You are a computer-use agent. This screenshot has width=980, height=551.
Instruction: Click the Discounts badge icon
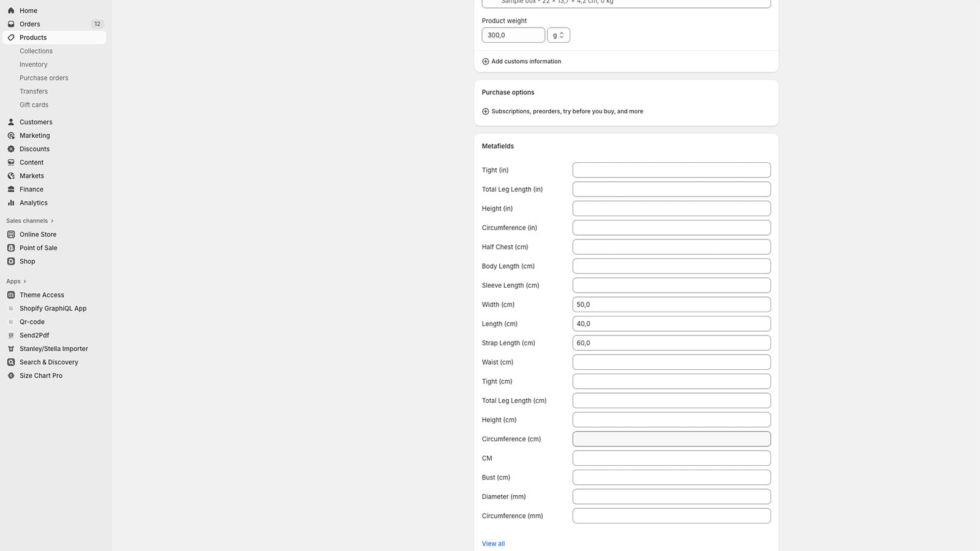coord(11,149)
